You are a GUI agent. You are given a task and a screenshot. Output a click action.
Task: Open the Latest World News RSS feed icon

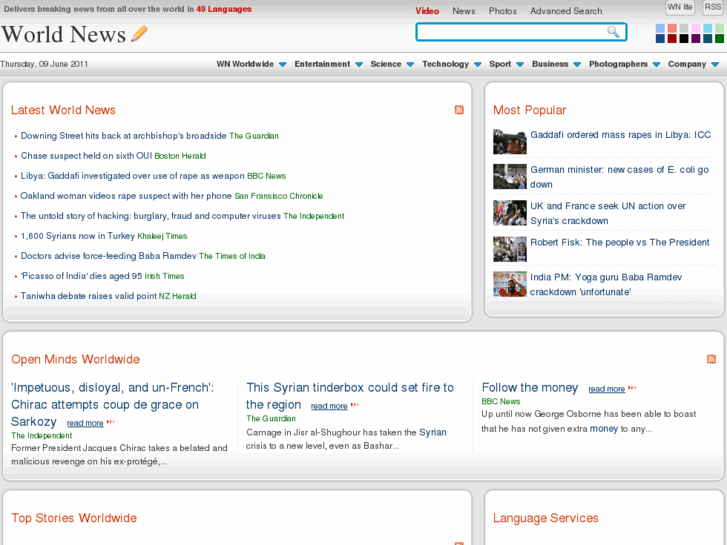(459, 110)
